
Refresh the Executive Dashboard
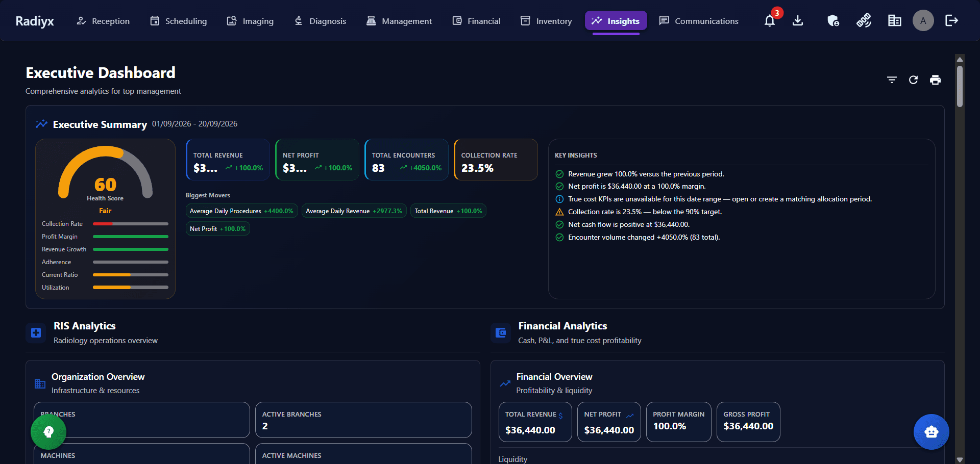pos(913,80)
